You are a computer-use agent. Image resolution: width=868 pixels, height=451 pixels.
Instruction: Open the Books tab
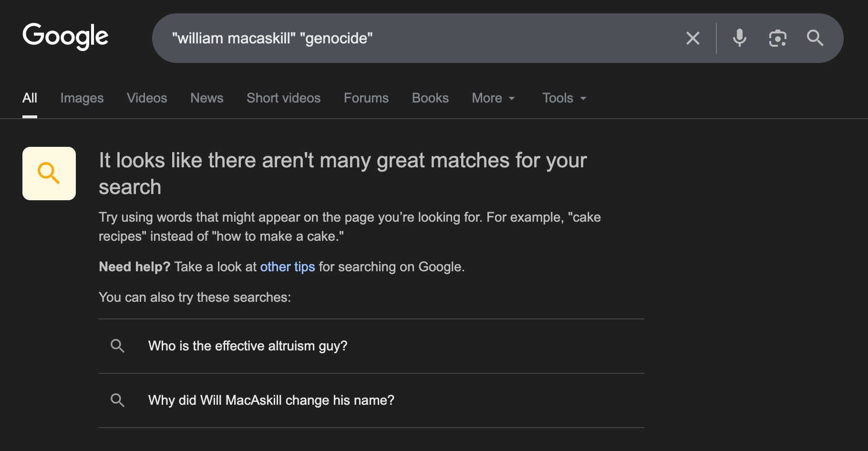tap(430, 98)
